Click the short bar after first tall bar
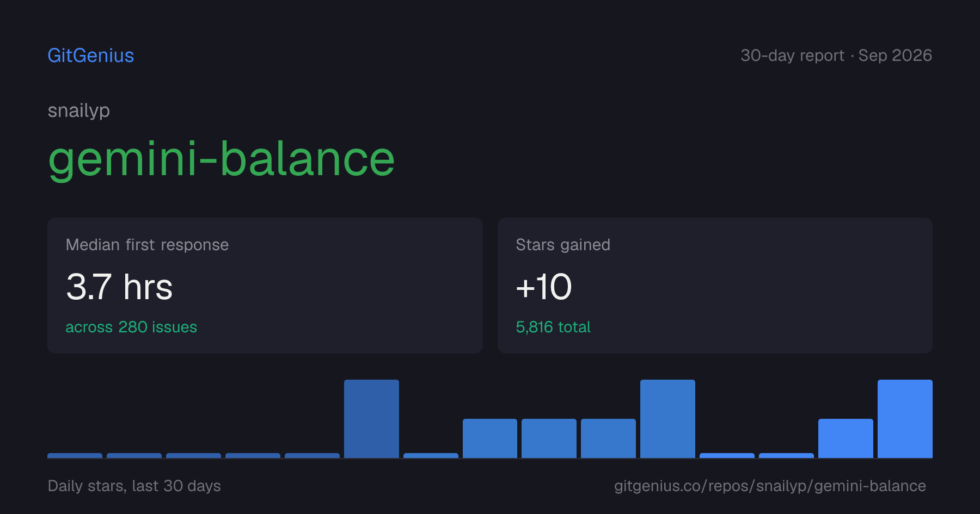Screen dimensions: 980x514 (x=431, y=456)
